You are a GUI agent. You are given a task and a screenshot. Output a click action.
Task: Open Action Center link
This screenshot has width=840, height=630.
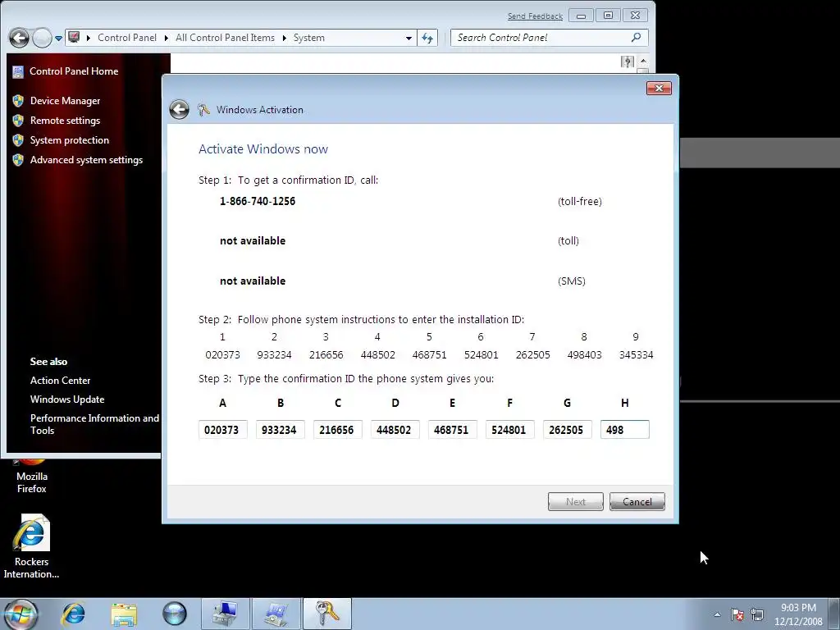(x=61, y=381)
